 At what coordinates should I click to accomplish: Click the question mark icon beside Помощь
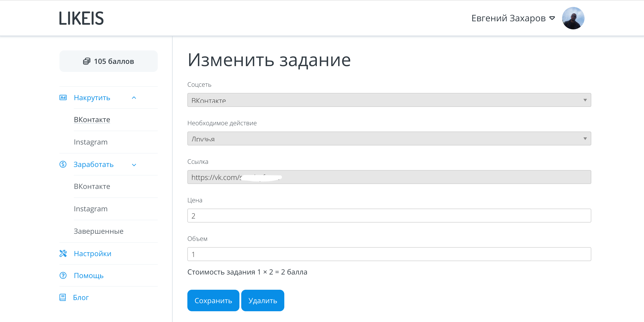63,275
